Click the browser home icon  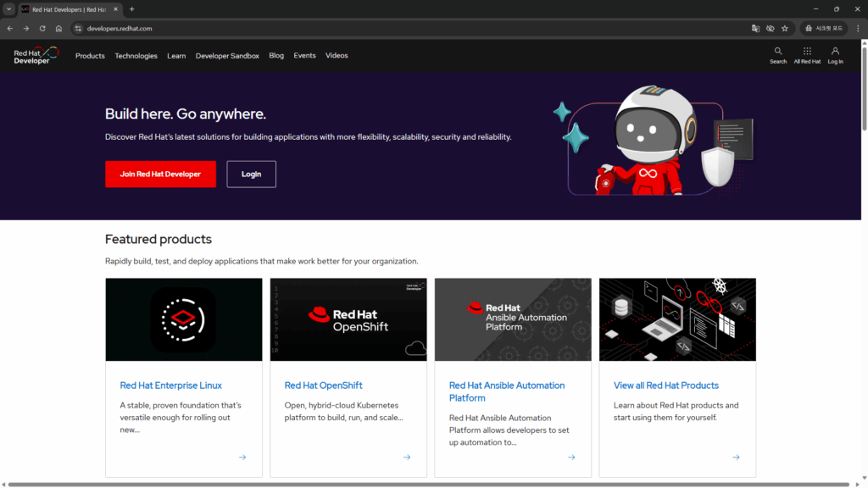pyautogui.click(x=58, y=28)
